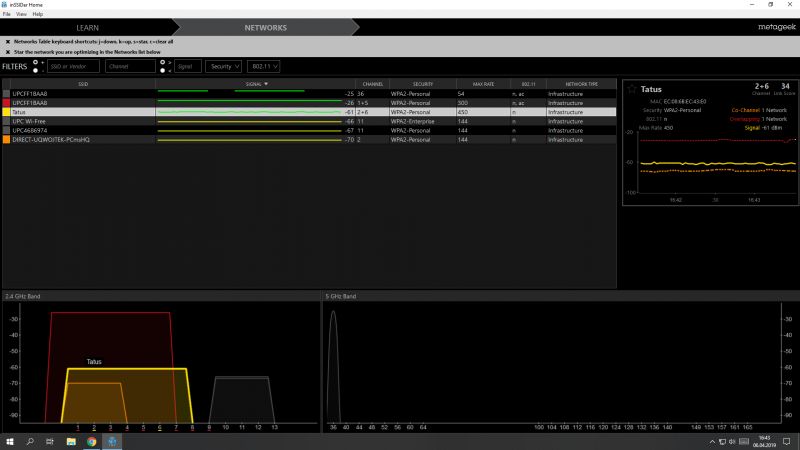Focus the Signal filter field
Screen dimensions: 800x450
[x=188, y=66]
